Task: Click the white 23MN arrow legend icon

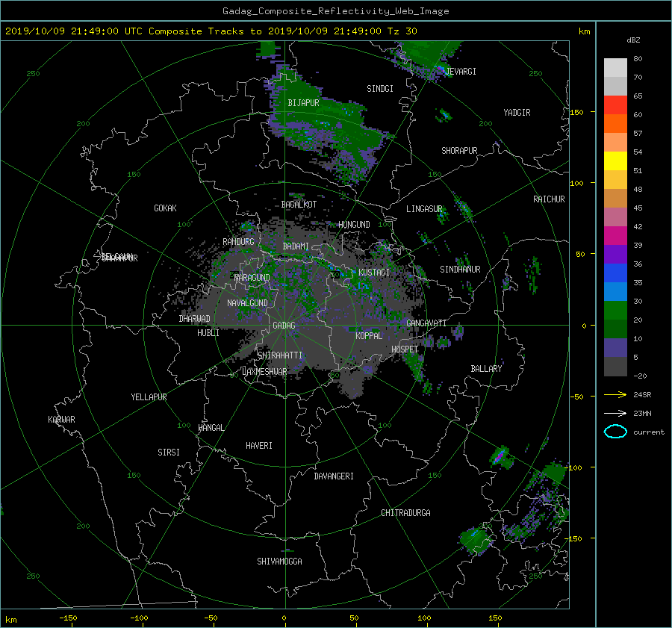Action: [615, 413]
